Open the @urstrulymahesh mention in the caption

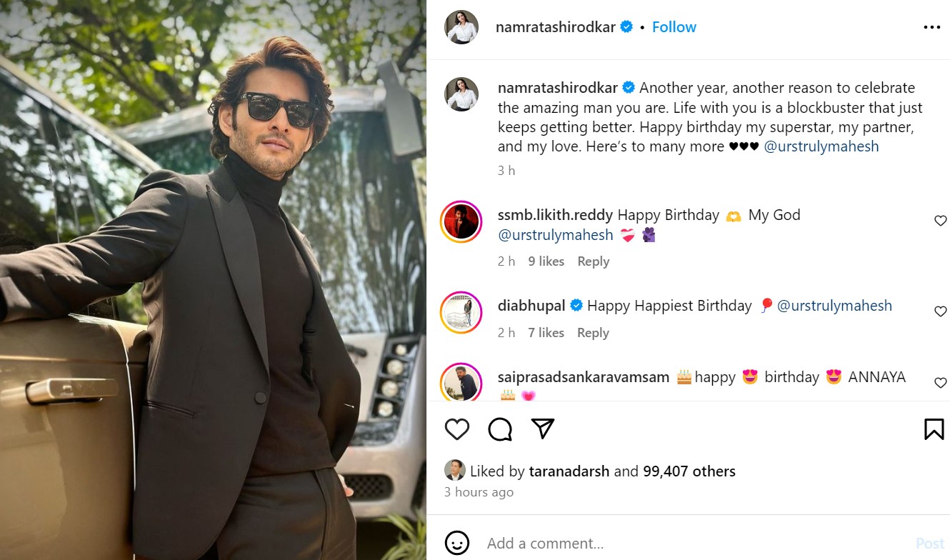pyautogui.click(x=821, y=146)
